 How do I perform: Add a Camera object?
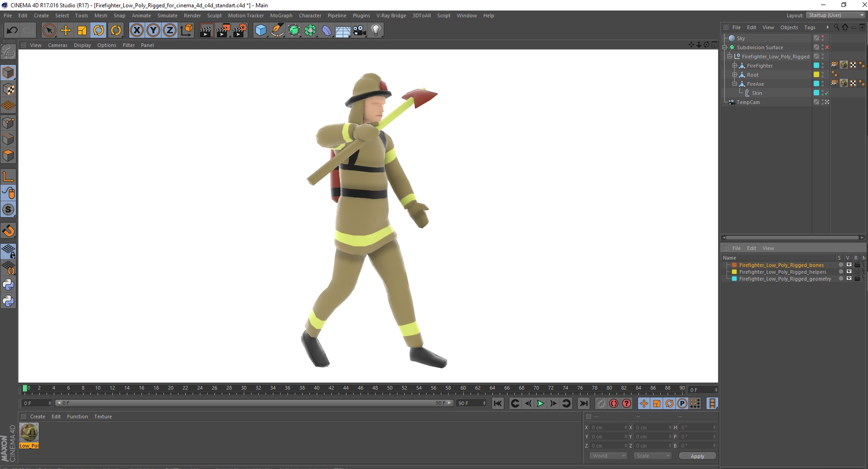(x=360, y=31)
